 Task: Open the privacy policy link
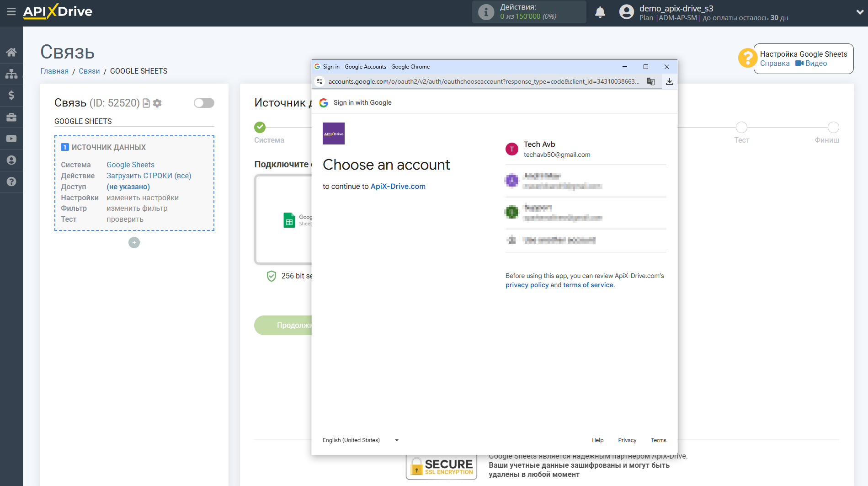(527, 285)
